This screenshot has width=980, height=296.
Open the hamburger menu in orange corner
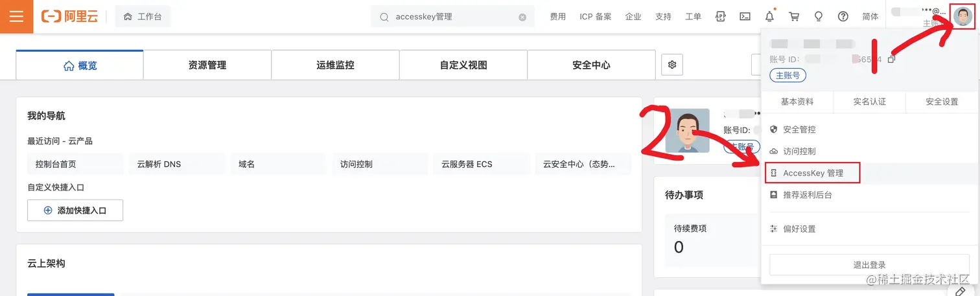coord(16,16)
